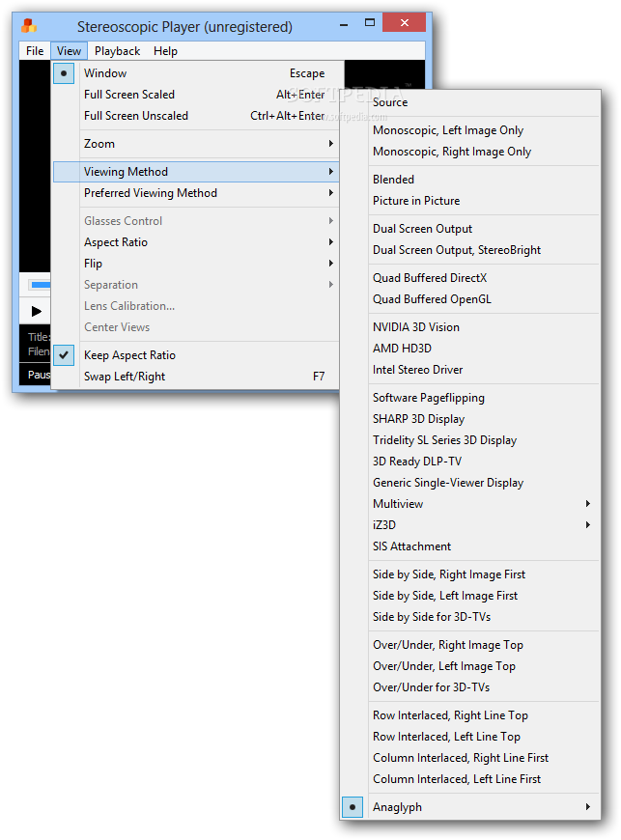This screenshot has height=840, width=621.
Task: Select 3D Ready DLP-TV
Action: 470,462
